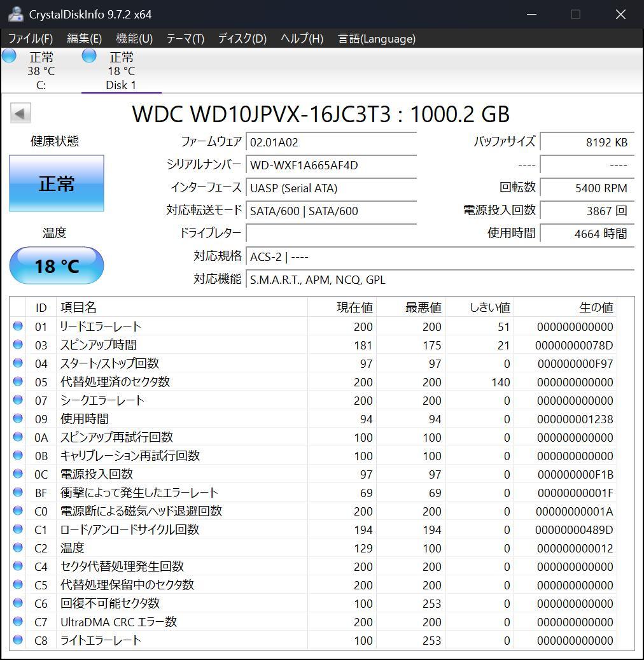The width and height of the screenshot is (644, 660).
Task: Click the buffer size value 8192 KB
Action: (587, 142)
